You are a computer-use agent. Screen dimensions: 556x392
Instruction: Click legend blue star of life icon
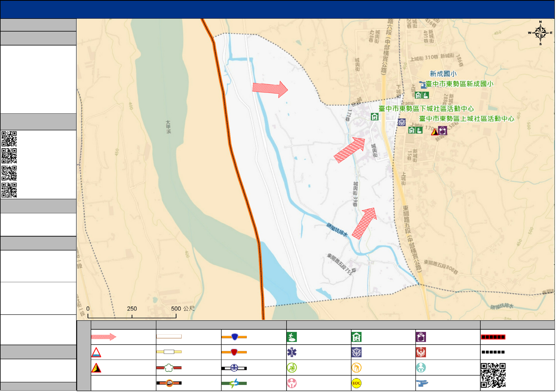pyautogui.click(x=292, y=353)
